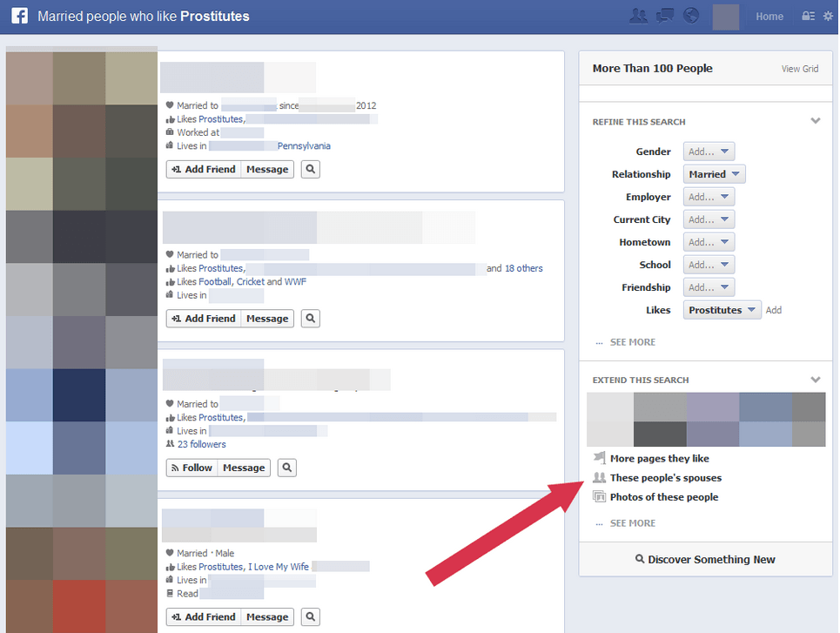Click Add Friend on Football Cricket result
The image size is (840, 633).
[204, 319]
